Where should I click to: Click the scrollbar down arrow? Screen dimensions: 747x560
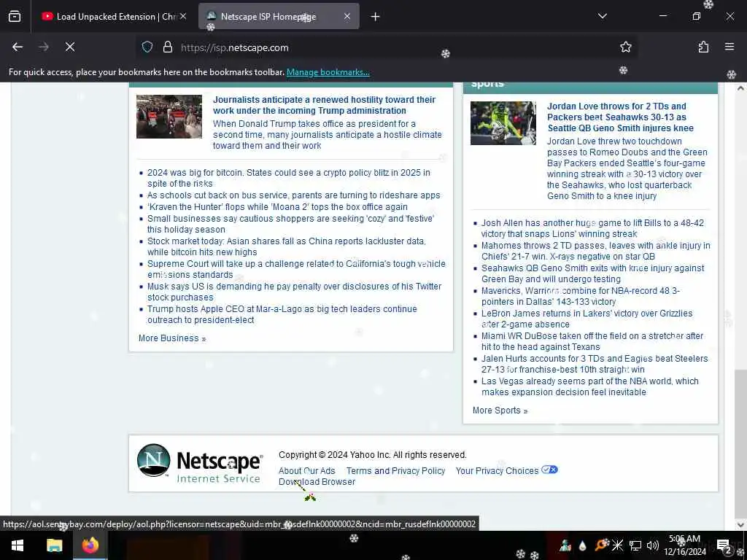tap(740, 525)
